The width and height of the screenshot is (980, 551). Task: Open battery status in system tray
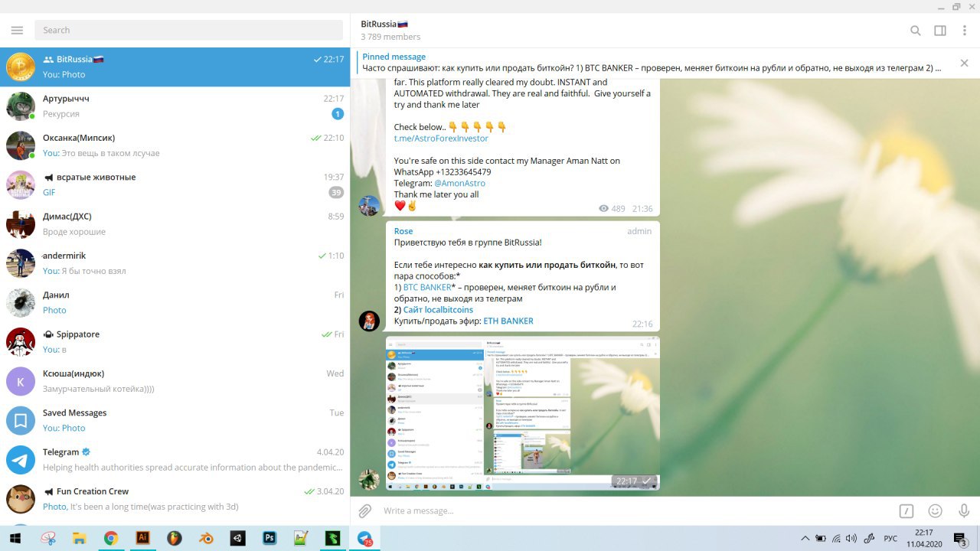(x=820, y=538)
